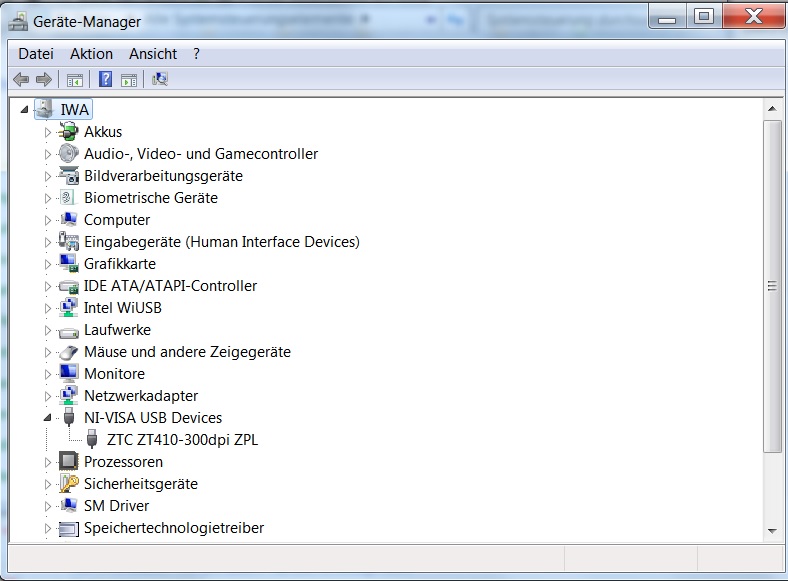
Task: Click the USB icon beside ZTC ZT410-300dpi ZPL
Action: point(91,439)
